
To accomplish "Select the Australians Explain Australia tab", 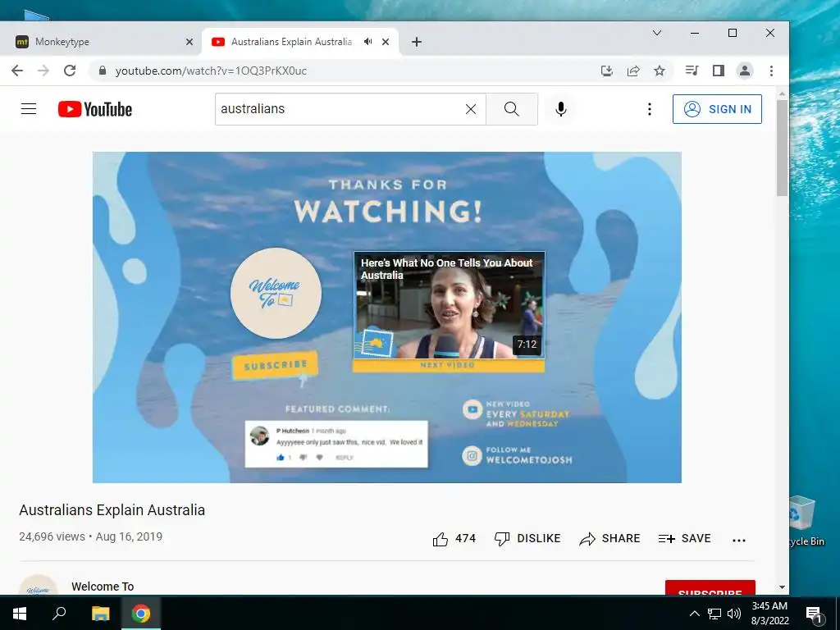I will (292, 42).
